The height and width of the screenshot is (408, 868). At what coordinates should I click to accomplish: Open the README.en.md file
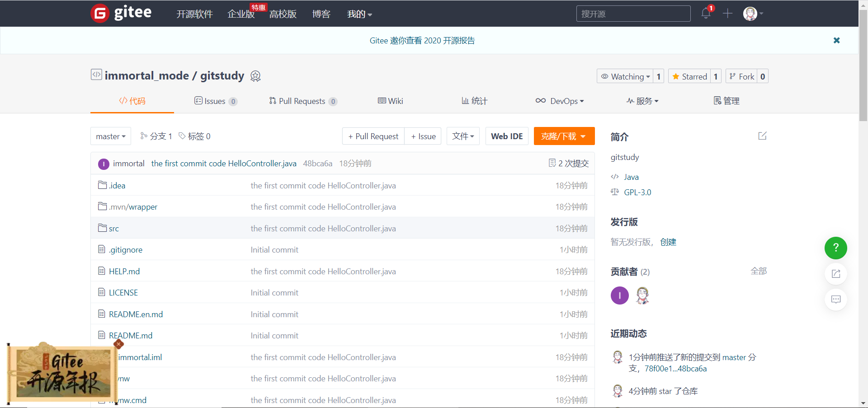pyautogui.click(x=136, y=314)
